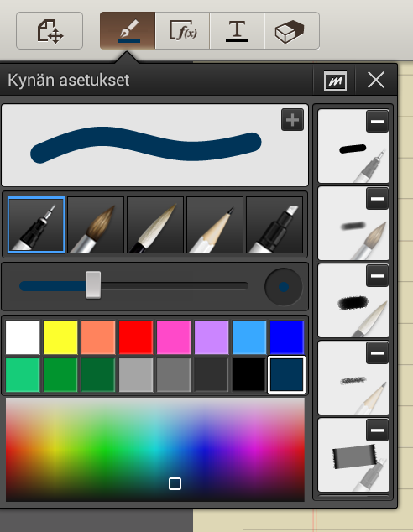
Task: Pick the marker pen type
Action: [274, 225]
